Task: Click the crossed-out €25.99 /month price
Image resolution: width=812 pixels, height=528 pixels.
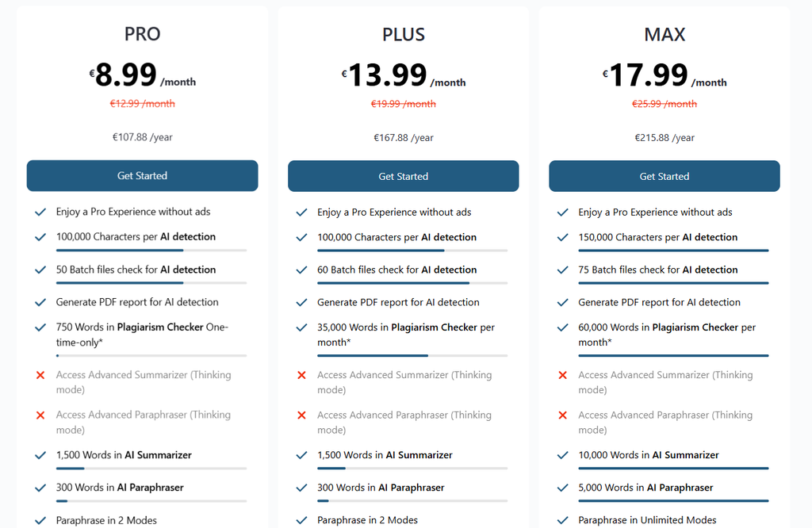Action: tap(665, 104)
